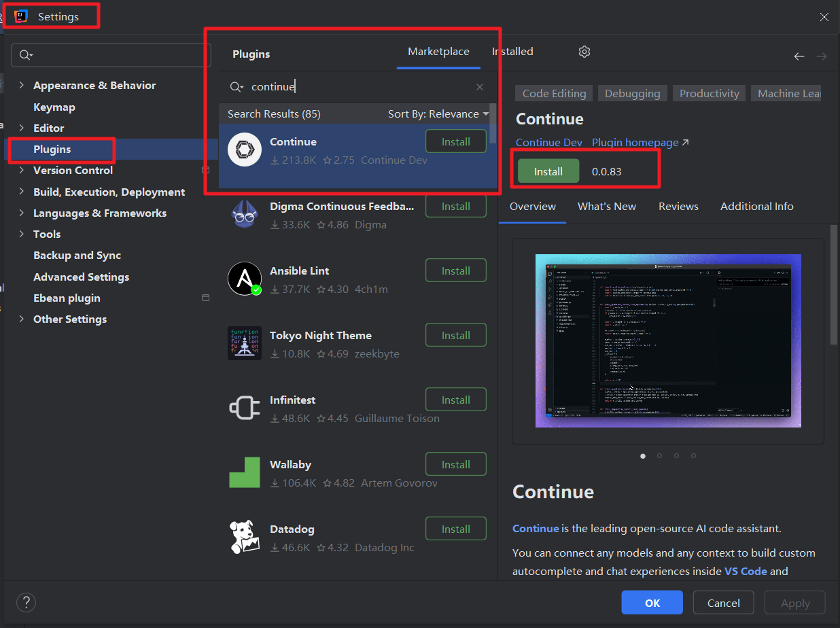Open the Additional Info tab

tap(757, 206)
